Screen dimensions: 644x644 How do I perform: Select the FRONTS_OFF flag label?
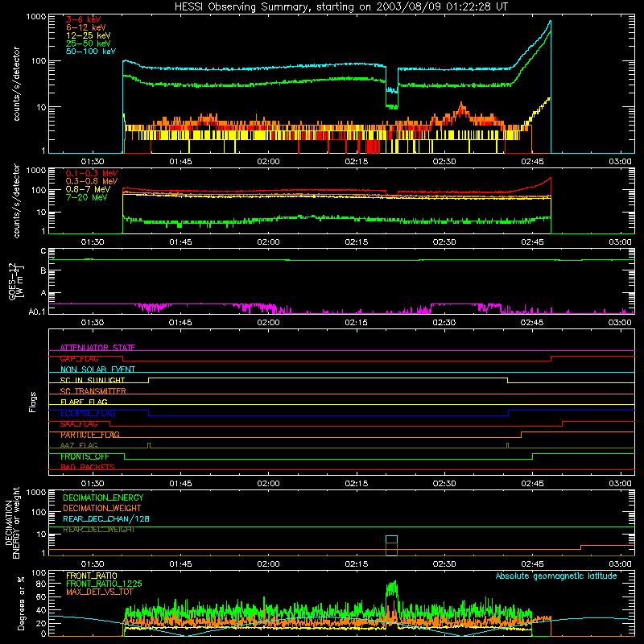(x=85, y=456)
